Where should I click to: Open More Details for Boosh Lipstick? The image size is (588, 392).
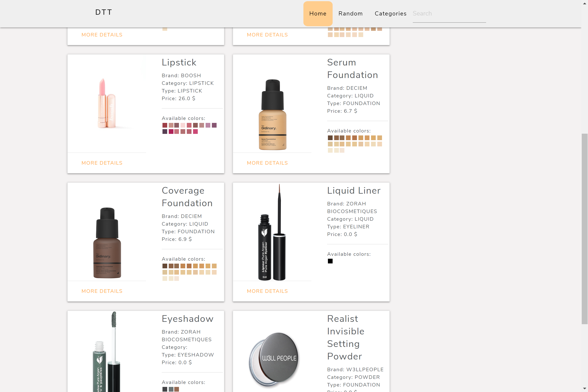click(x=102, y=163)
